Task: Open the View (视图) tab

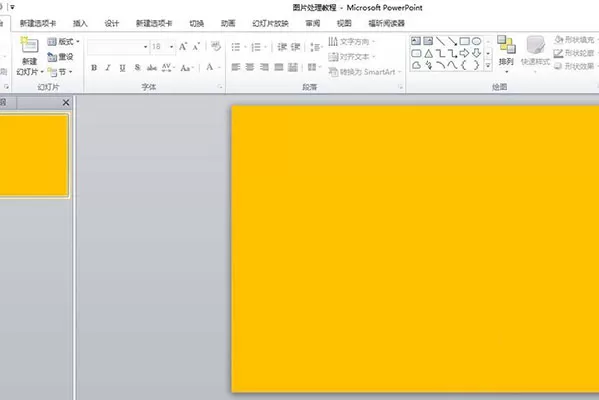Action: (x=344, y=23)
